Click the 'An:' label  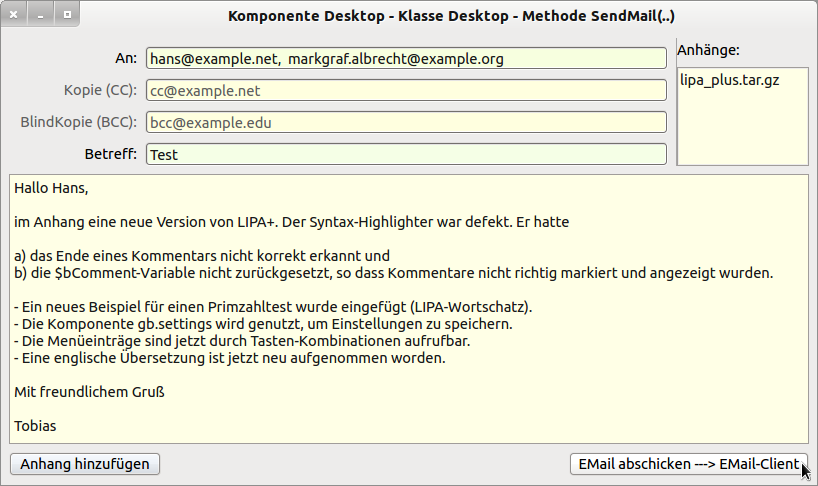126,58
